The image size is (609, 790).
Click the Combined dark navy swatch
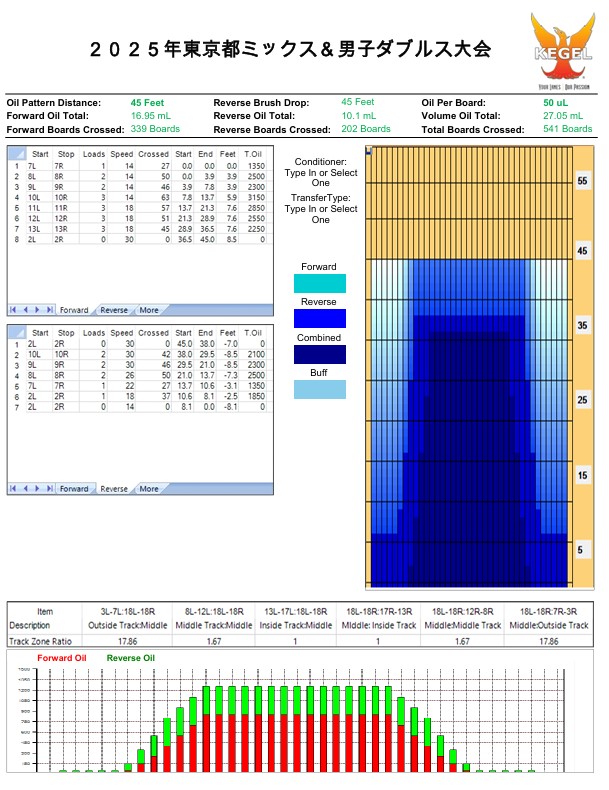pos(320,354)
